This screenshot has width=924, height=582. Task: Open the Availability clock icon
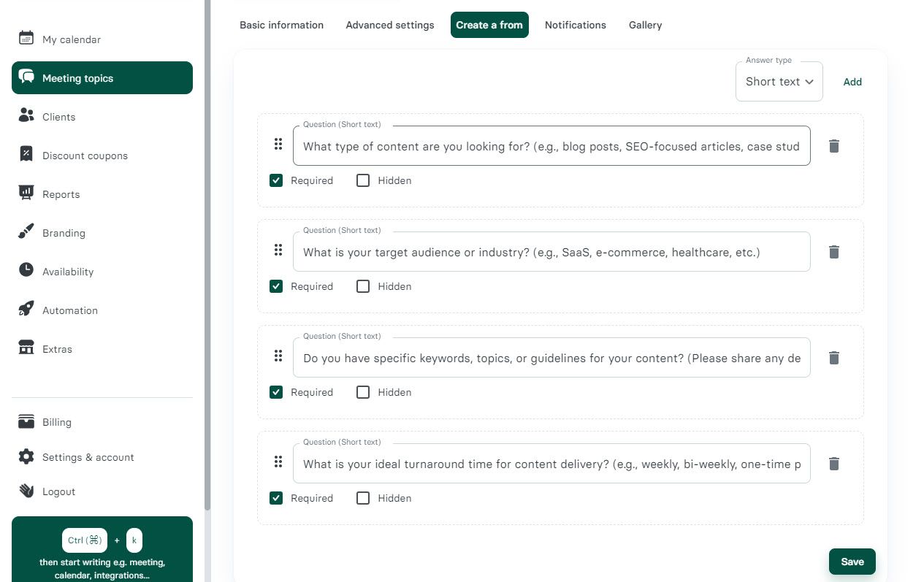(26, 271)
